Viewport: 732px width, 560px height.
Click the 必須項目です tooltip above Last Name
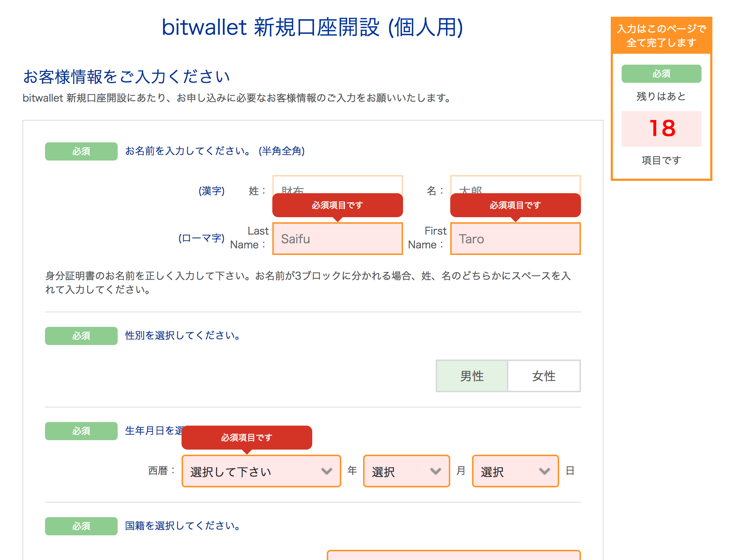pyautogui.click(x=337, y=205)
